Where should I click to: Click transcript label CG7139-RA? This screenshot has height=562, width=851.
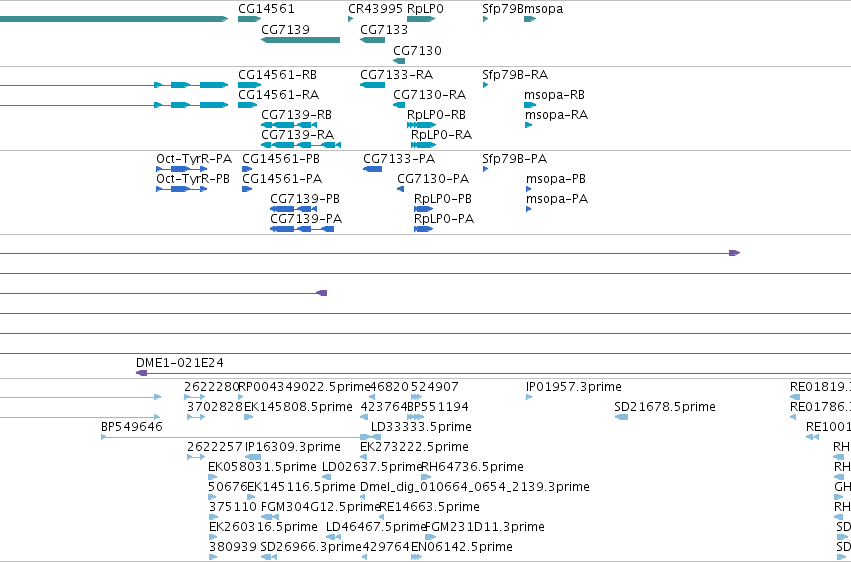tap(297, 135)
